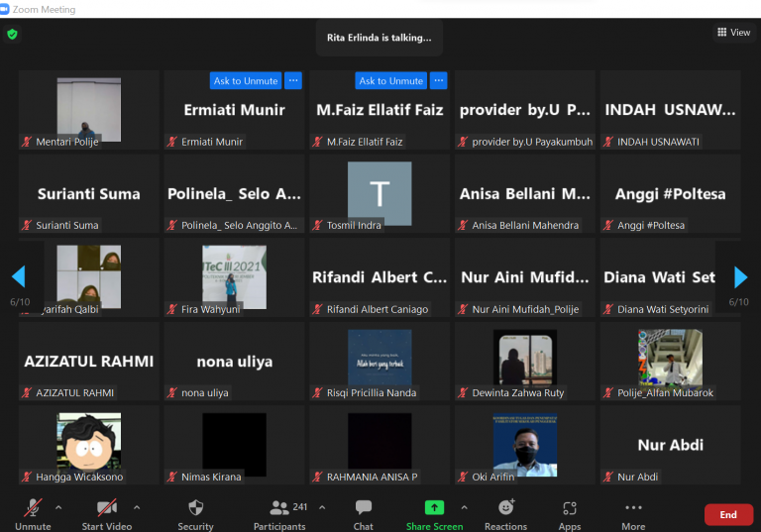The image size is (761, 532).
Task: Expand participants options caret
Action: tap(322, 508)
